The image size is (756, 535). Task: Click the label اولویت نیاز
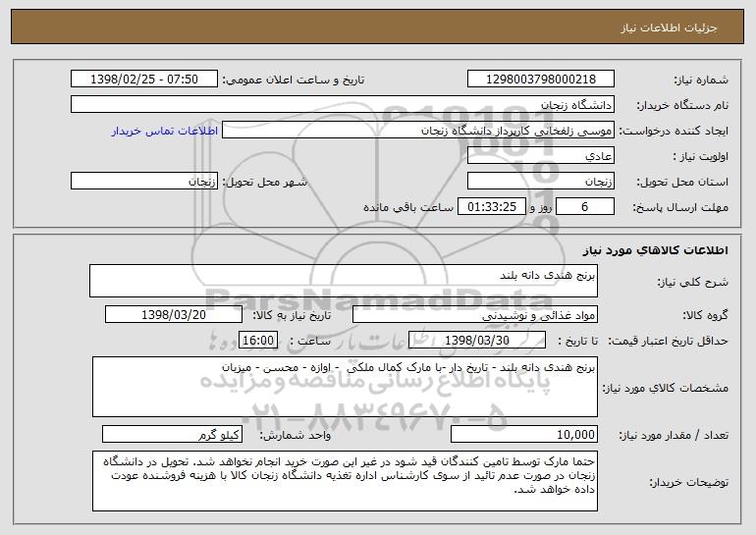coord(701,157)
